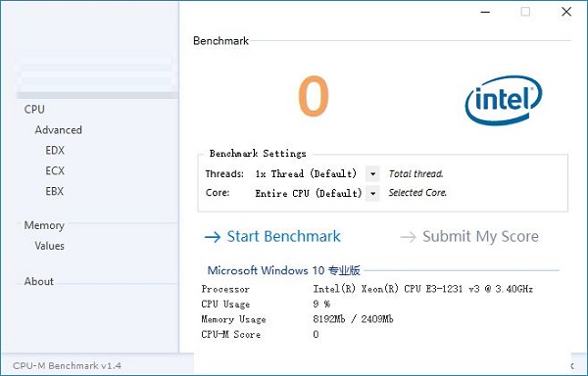Go to the About page
Screen dimensions: 588x376
[x=38, y=281]
